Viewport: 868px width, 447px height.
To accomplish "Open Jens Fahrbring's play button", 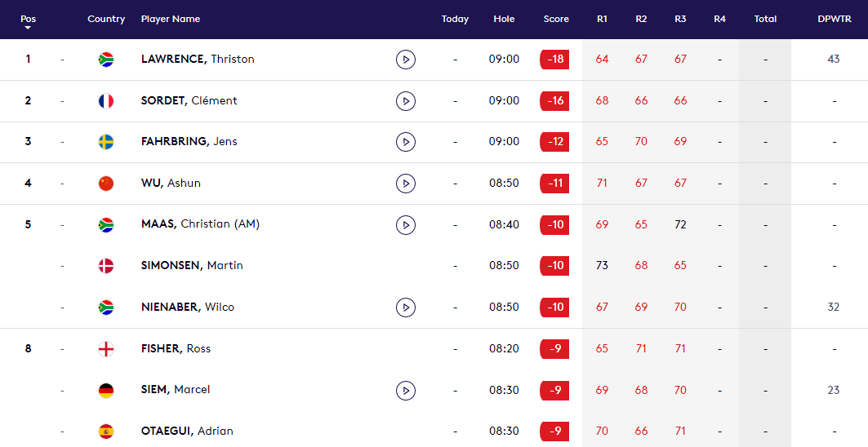I will [x=406, y=142].
